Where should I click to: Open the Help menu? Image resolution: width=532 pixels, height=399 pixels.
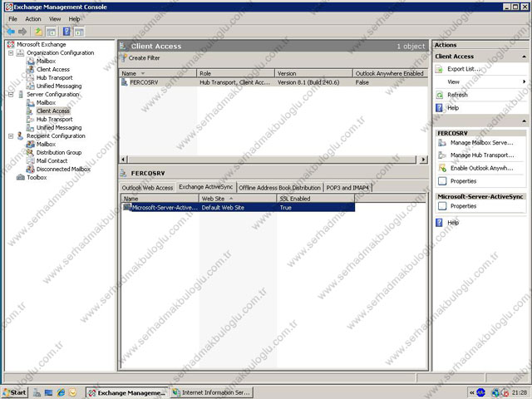tap(74, 19)
